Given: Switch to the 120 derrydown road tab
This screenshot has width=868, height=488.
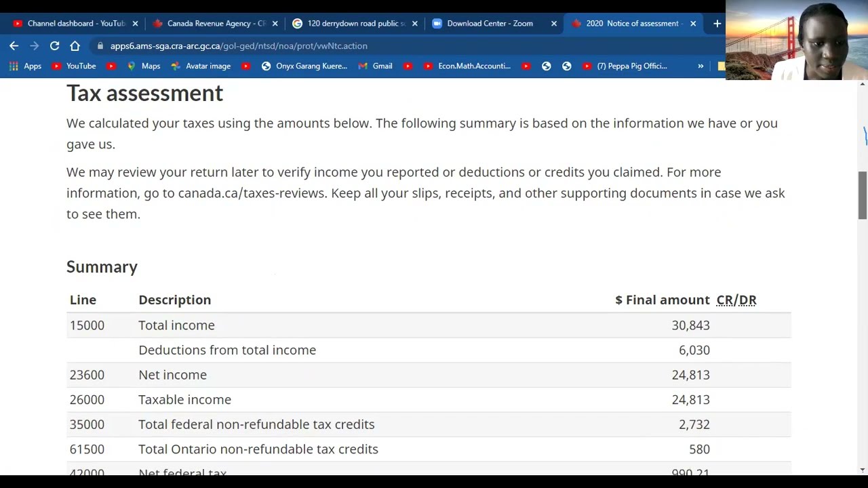Looking at the screenshot, I should tap(350, 23).
